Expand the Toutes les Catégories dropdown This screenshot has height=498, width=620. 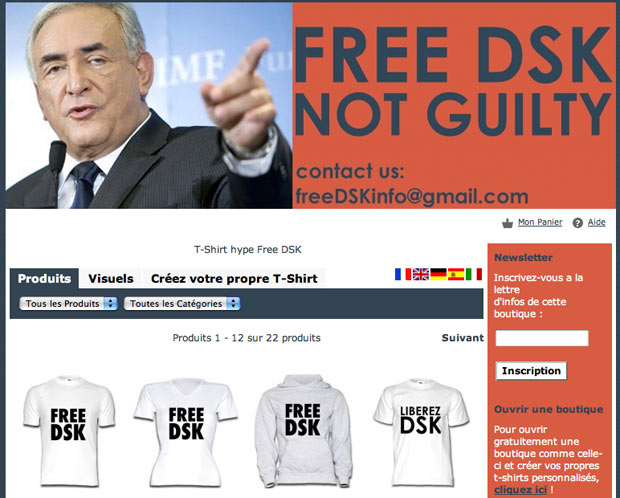(x=182, y=303)
